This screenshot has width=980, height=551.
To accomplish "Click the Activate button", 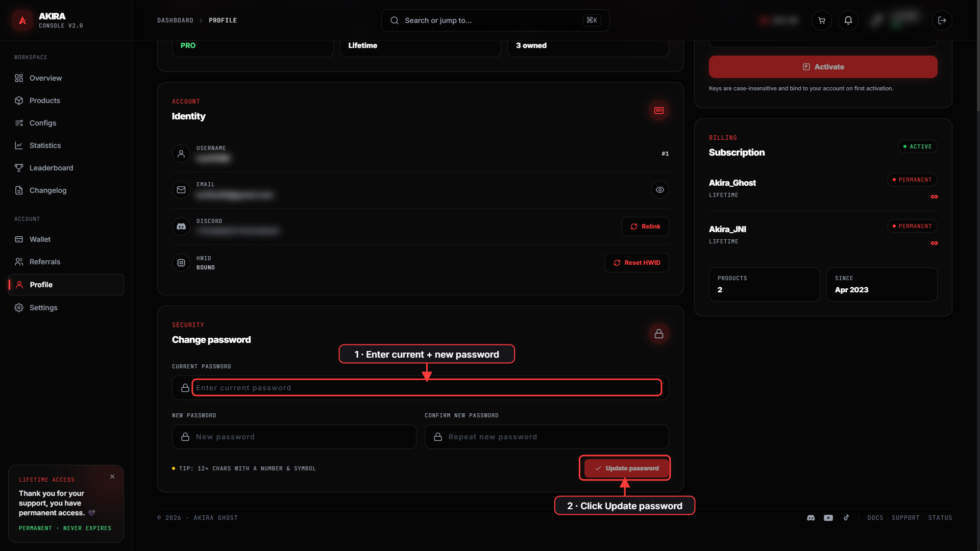I will point(823,67).
